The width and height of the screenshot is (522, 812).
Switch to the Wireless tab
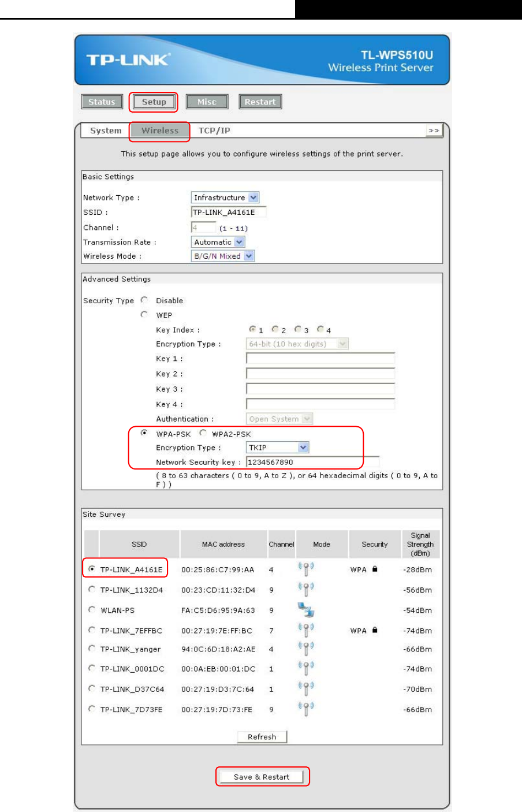160,131
